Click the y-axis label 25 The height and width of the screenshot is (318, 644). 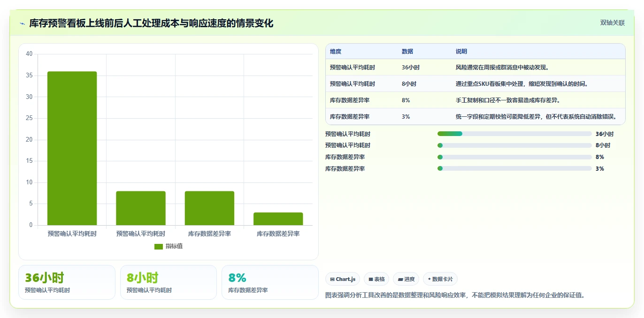[29, 118]
